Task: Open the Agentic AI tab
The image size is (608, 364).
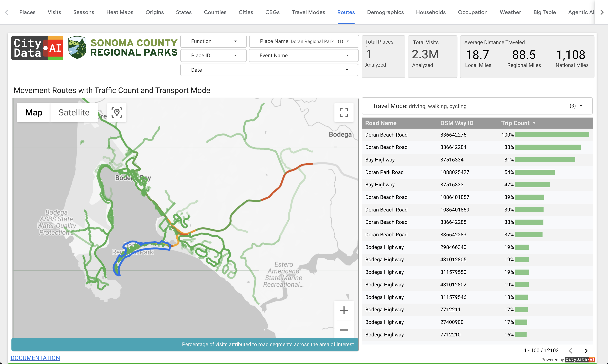Action: tap(581, 12)
